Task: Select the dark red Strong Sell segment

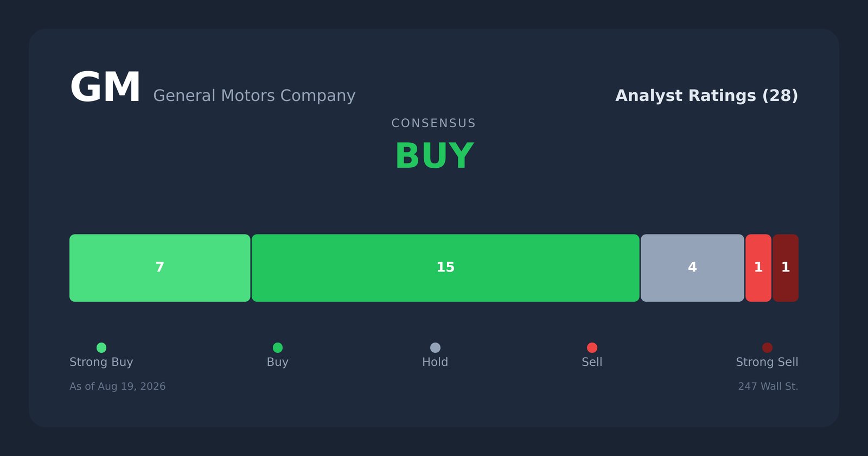Action: click(786, 268)
